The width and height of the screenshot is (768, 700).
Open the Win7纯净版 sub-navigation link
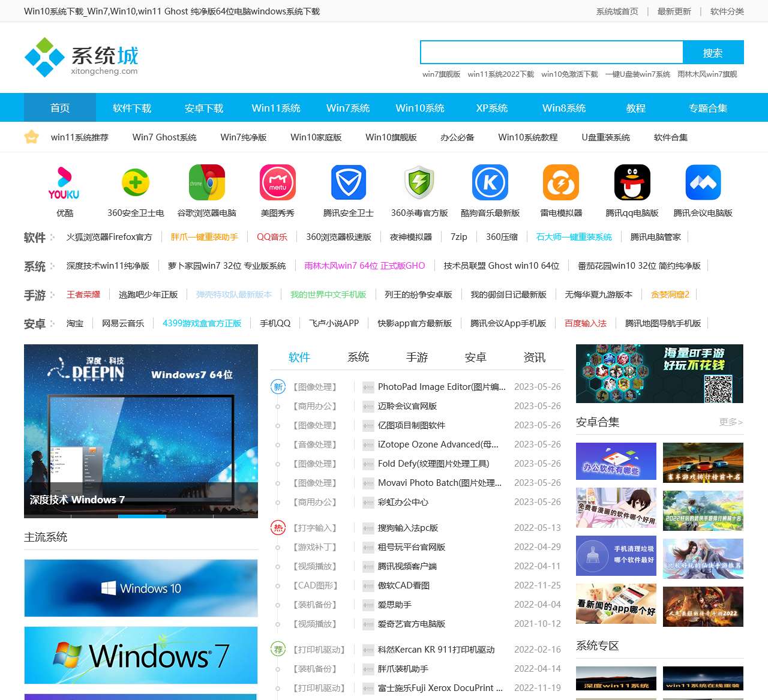(244, 137)
